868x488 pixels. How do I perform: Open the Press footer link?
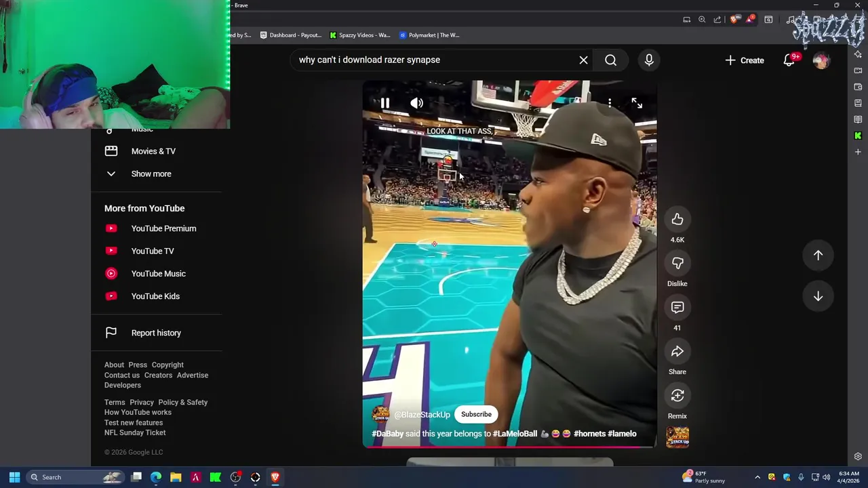tap(138, 365)
